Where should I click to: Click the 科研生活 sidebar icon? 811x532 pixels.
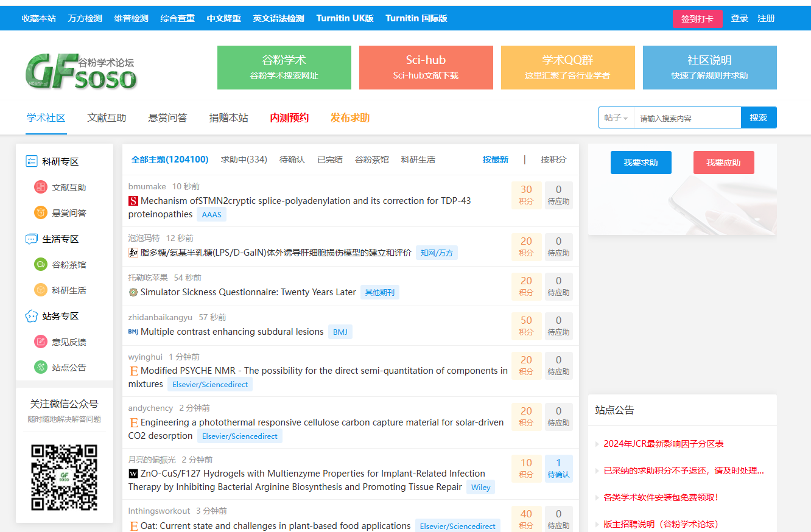pos(41,290)
